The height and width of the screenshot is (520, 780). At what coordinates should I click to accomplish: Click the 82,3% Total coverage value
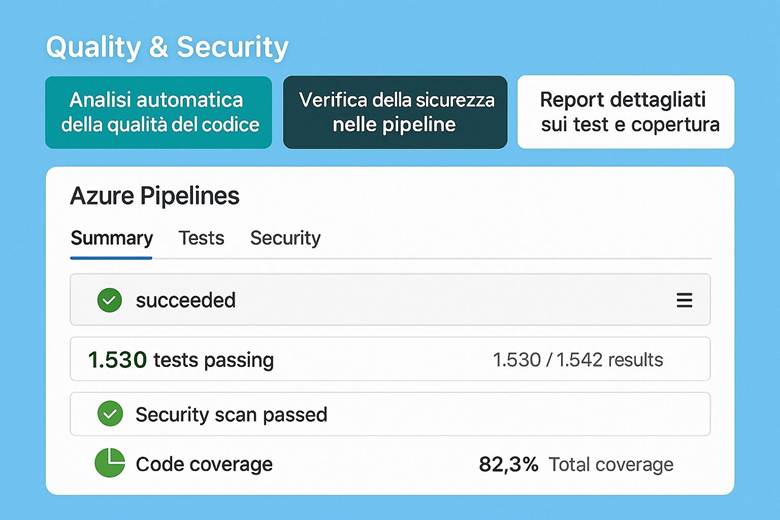coord(576,464)
